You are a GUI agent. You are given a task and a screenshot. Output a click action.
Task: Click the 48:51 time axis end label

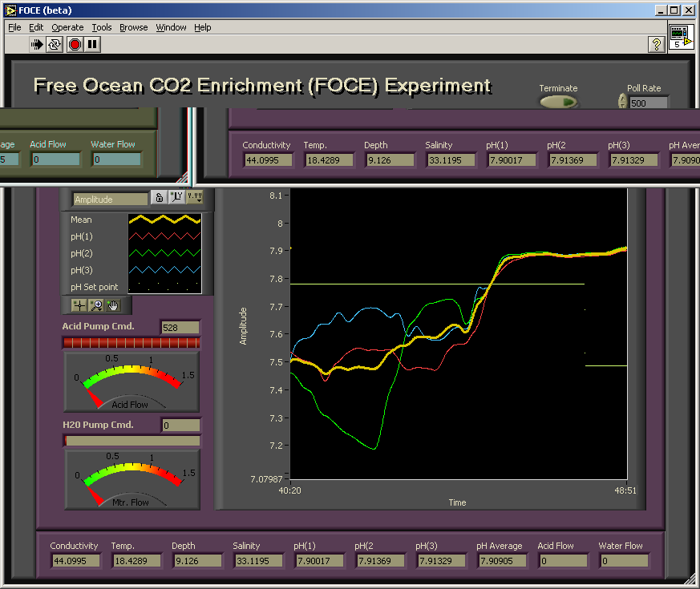[x=625, y=490]
